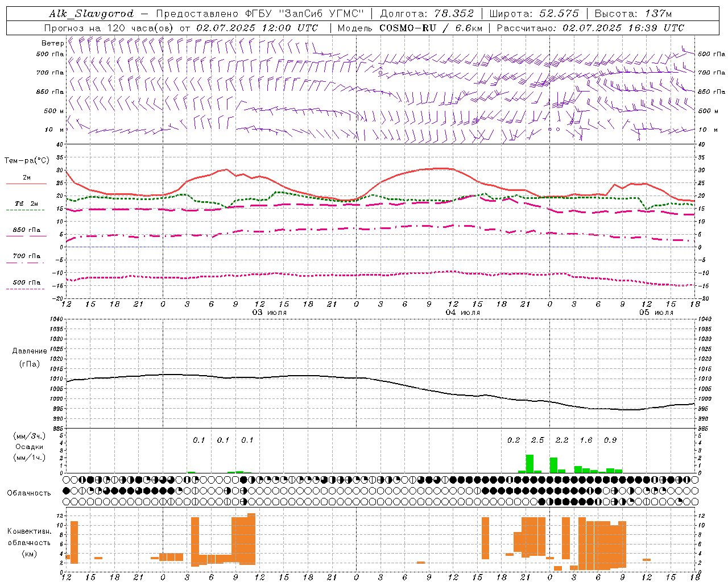The width and height of the screenshot is (728, 582).
Task: Click the Осадки label
Action: click(30, 447)
